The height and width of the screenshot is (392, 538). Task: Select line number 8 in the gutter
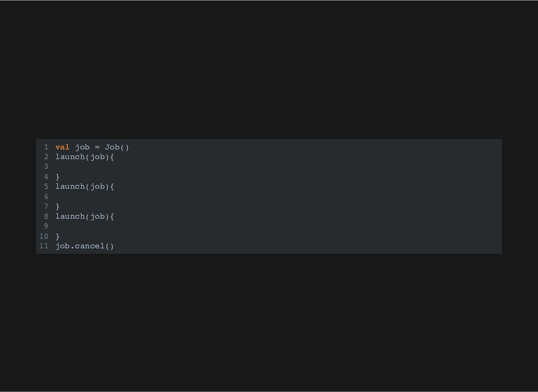point(46,216)
